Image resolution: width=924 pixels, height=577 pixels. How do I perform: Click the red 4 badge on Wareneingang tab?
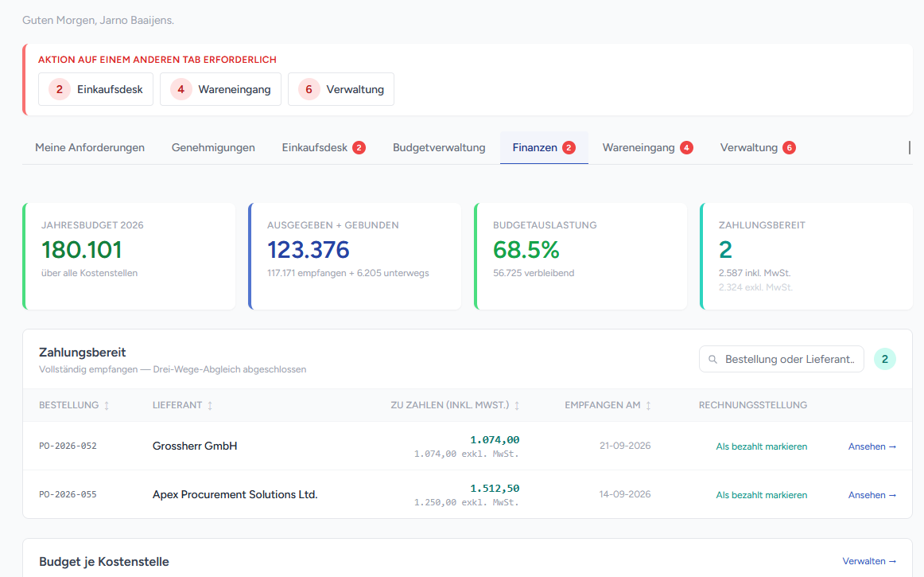pos(686,147)
